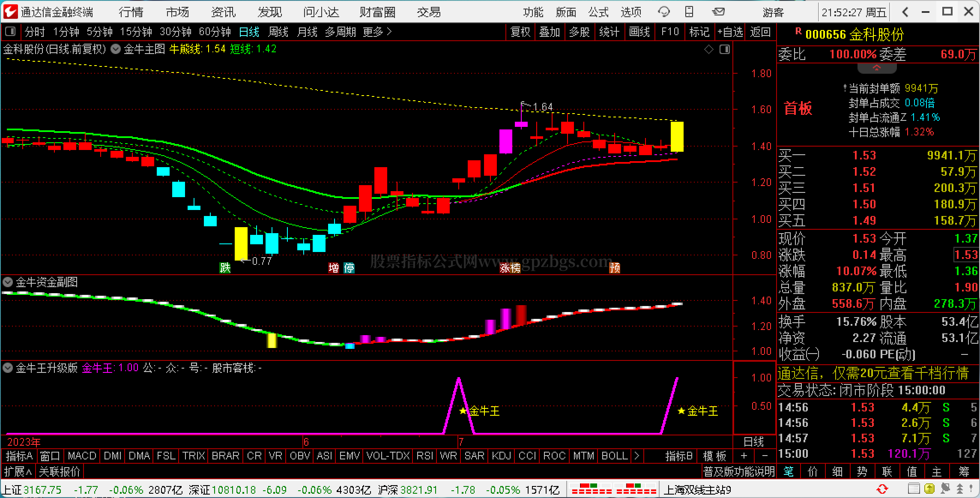Viewport: 980px width, 498px height.
Task: Click the diamond icon above chart
Action: click(x=709, y=50)
